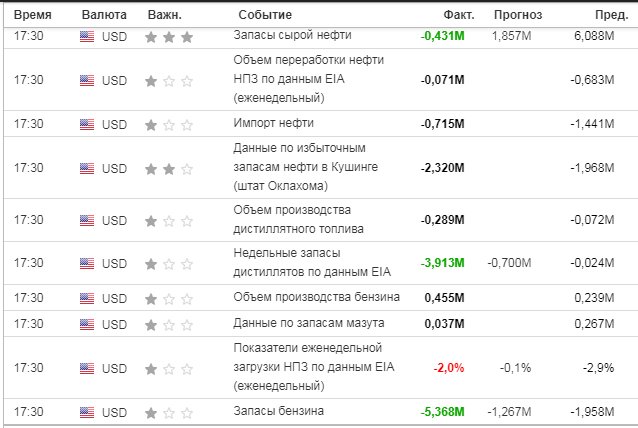The height and width of the screenshot is (428, 638).
Task: Open the Недельные запасы дистиллятов event
Action: pyautogui.click(x=312, y=262)
